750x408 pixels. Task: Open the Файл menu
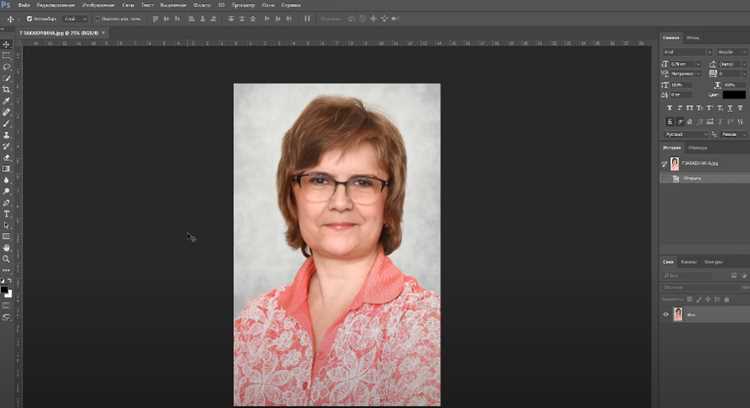24,5
